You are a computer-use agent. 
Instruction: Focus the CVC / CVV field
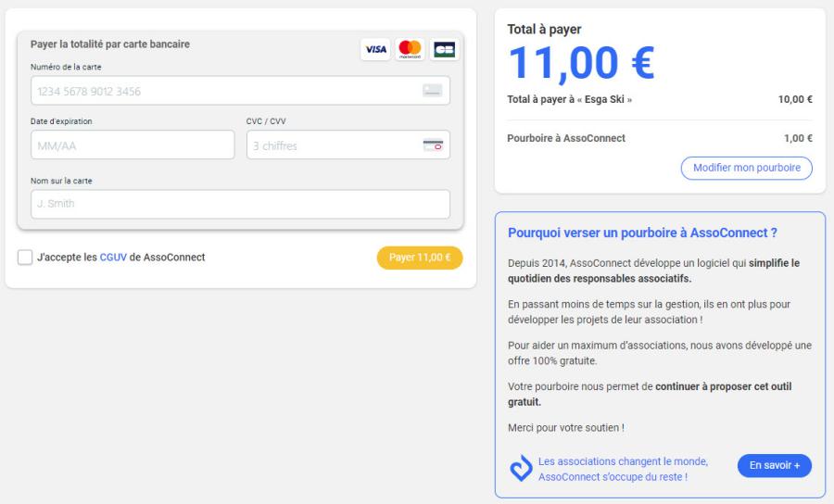[x=347, y=145]
